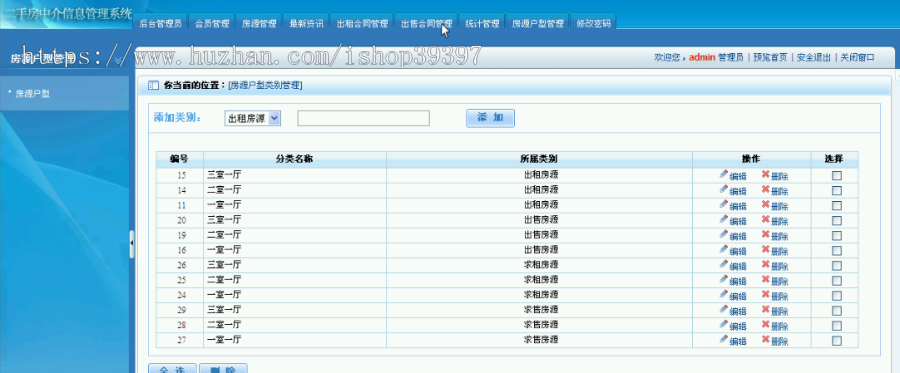Click the delete X icon for row 11

[766, 204]
